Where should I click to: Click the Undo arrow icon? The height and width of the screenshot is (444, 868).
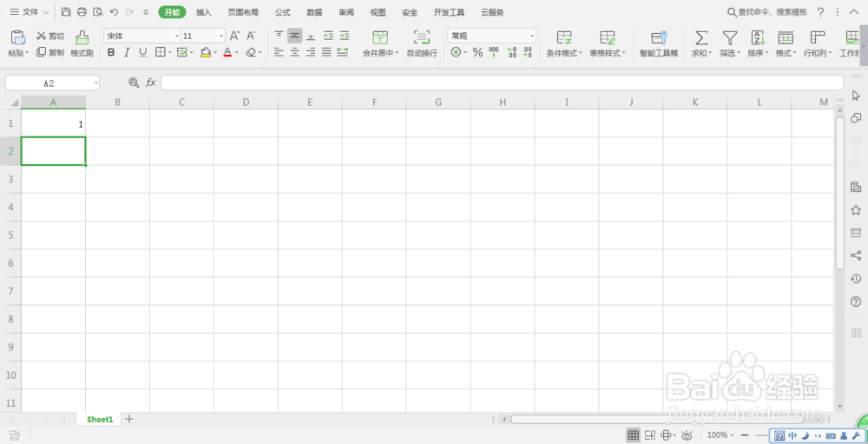pyautogui.click(x=114, y=12)
